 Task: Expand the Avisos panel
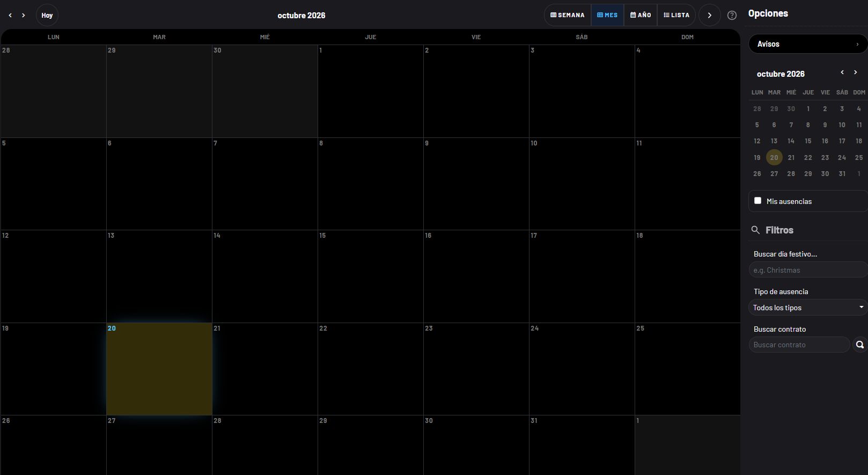808,44
